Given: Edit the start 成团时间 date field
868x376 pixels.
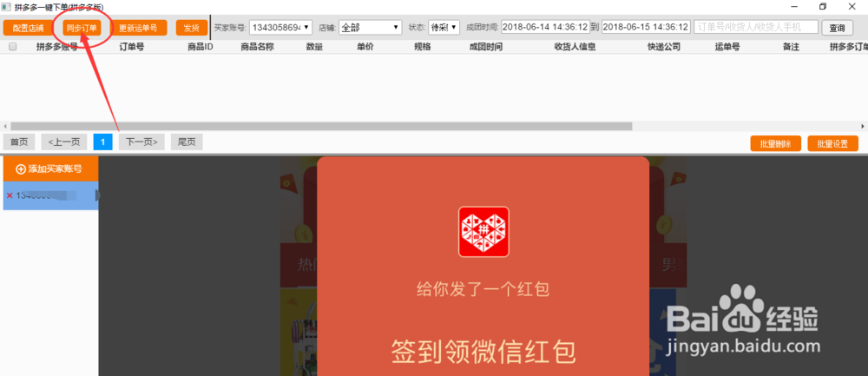Looking at the screenshot, I should (545, 27).
